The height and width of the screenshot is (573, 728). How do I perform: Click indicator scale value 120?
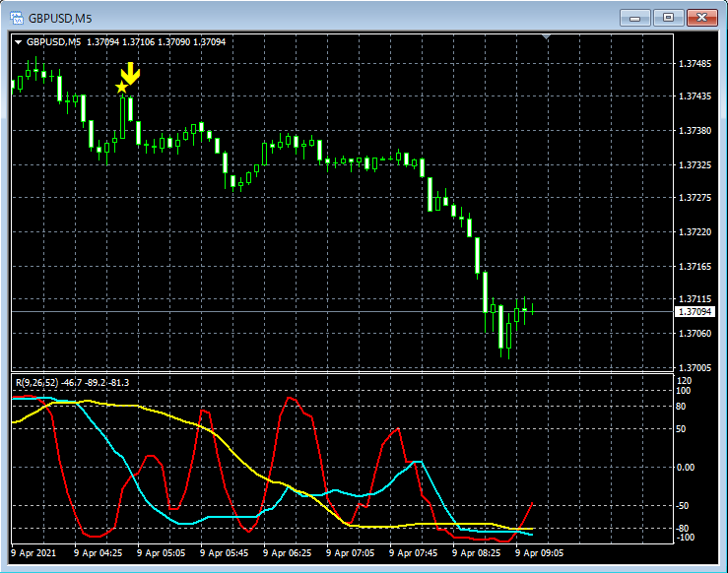685,381
